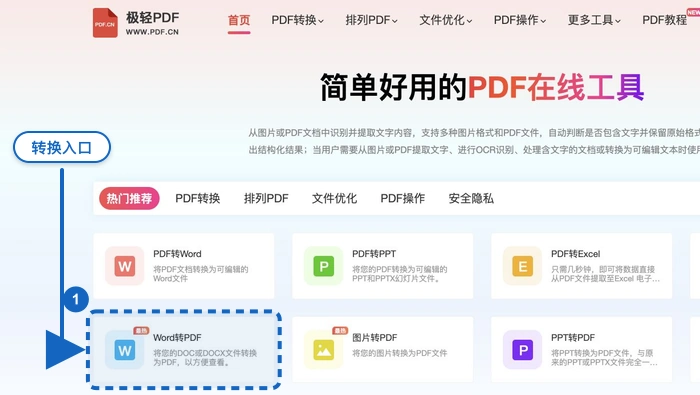The image size is (700, 395).
Task: Click the yellow 图片转PDF picture icon
Action: 324,350
